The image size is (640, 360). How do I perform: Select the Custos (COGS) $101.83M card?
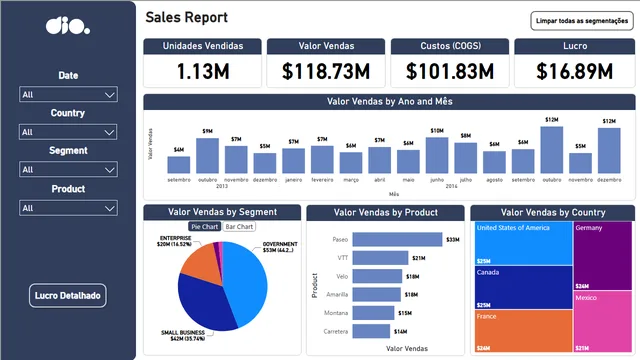click(450, 63)
